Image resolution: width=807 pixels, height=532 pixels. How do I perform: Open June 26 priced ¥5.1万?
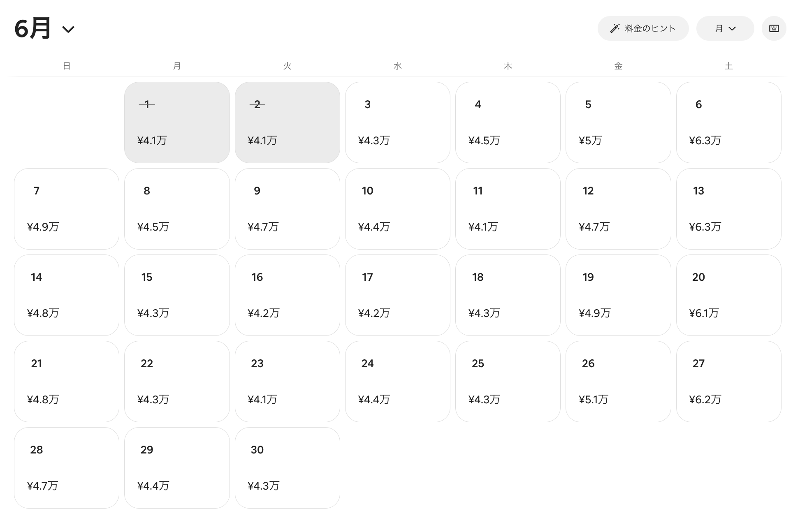click(618, 382)
